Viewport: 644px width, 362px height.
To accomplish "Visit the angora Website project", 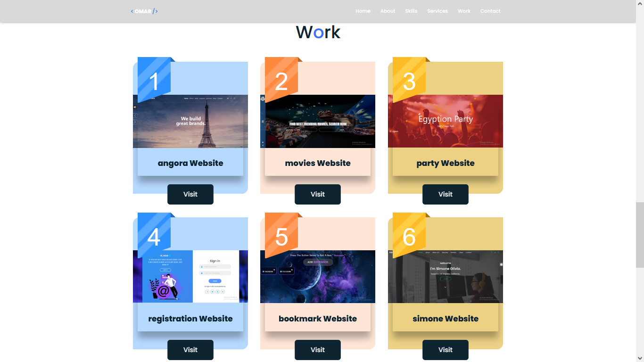I will click(x=190, y=194).
